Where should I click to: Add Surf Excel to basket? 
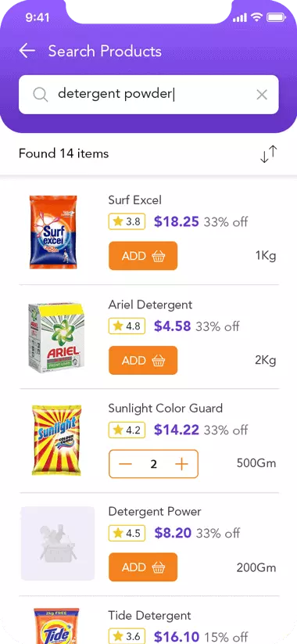pos(143,256)
